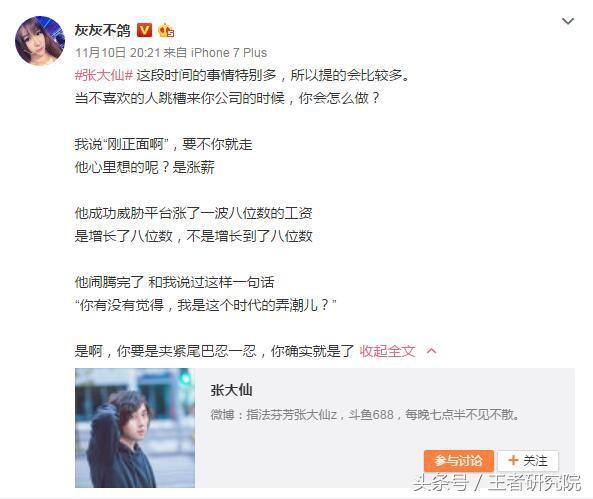Open the post options chevron at top right

[568, 21]
